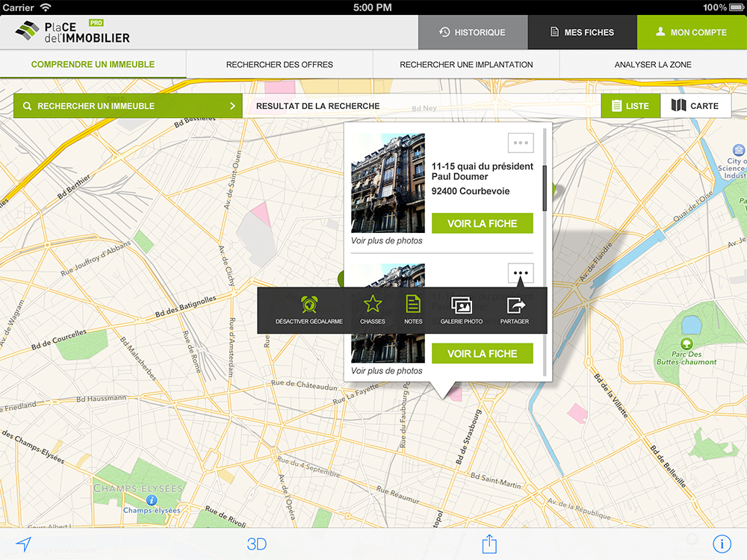Tap the location arrow at bottom left

coord(24,544)
